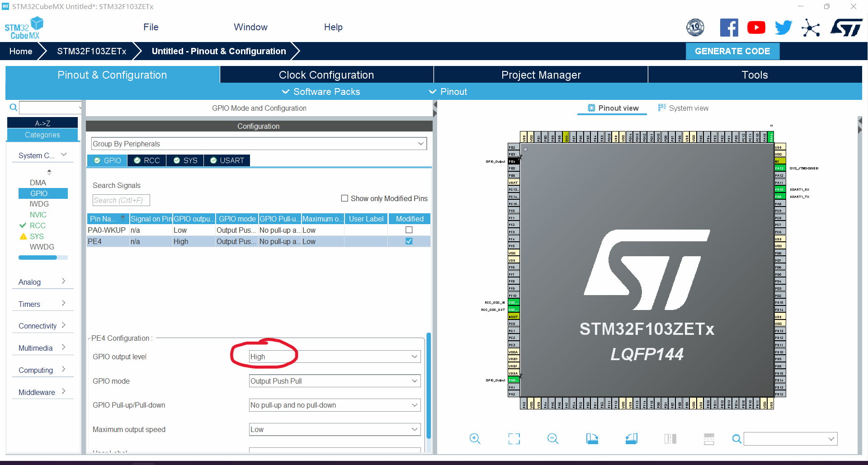The height and width of the screenshot is (465, 868).
Task: Click STM32F103ZETx breadcrumb
Action: click(92, 51)
